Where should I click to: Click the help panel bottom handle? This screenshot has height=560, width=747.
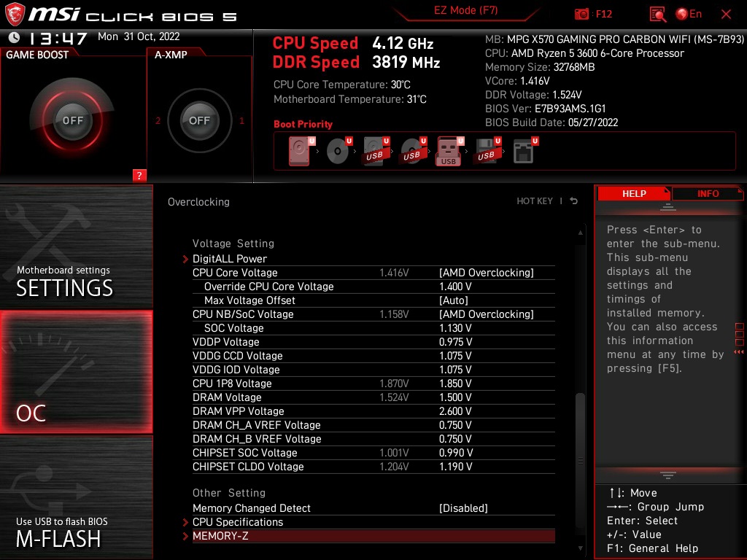(668, 475)
